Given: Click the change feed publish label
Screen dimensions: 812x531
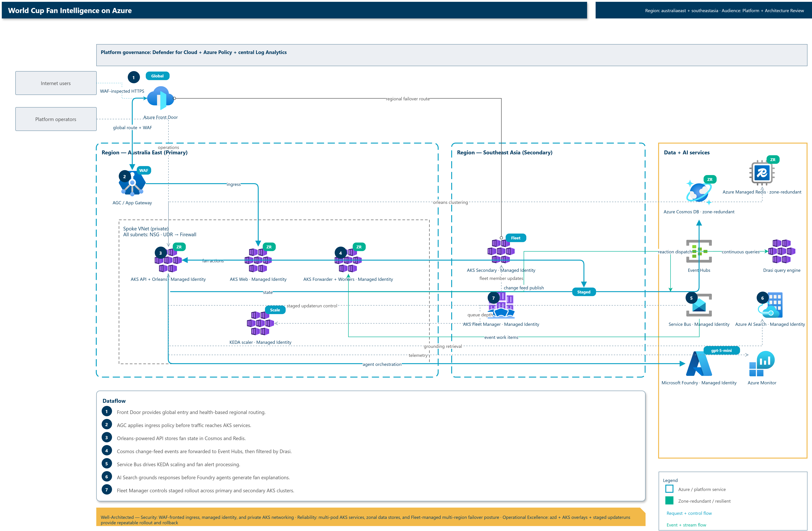Looking at the screenshot, I should click(x=524, y=288).
